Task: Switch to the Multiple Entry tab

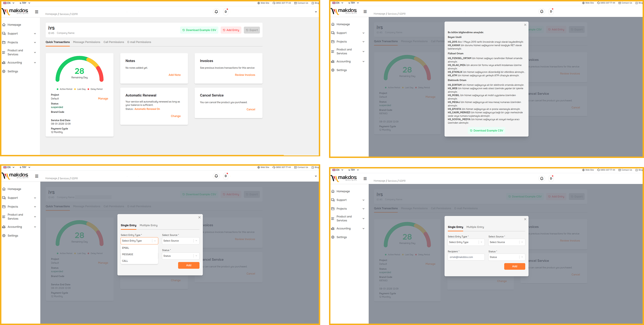Action: click(x=149, y=225)
